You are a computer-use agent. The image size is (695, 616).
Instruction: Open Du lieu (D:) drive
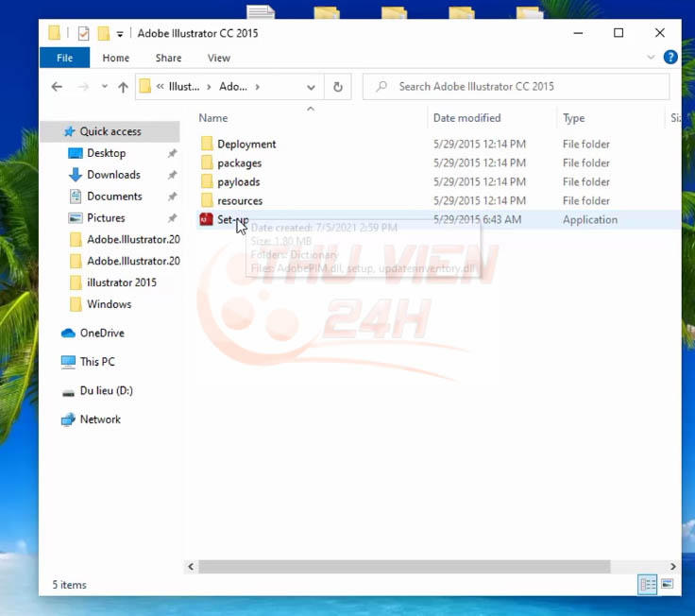[x=107, y=391]
